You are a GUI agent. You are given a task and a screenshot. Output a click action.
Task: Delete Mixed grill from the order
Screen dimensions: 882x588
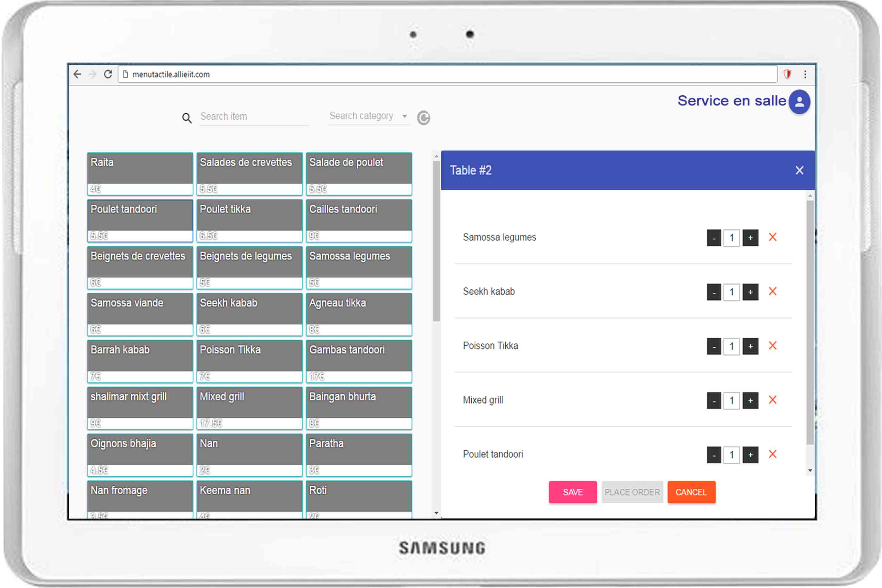772,400
